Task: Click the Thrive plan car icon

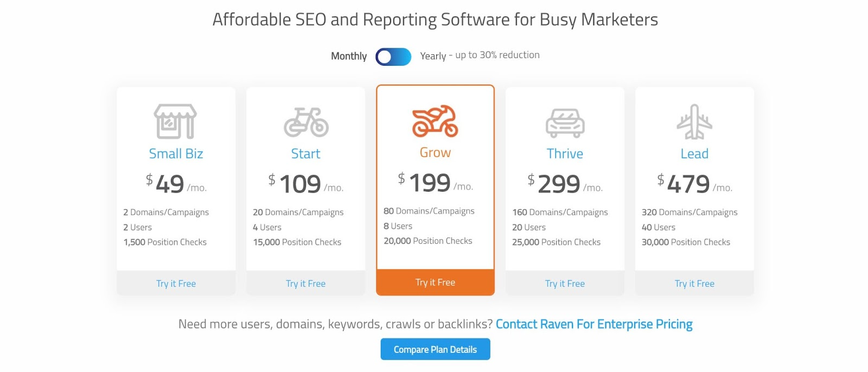Action: point(565,123)
